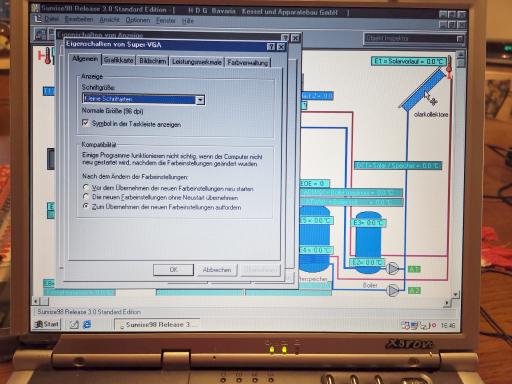Click the lower pump symbol beside A2
The height and width of the screenshot is (384, 512).
point(393,290)
